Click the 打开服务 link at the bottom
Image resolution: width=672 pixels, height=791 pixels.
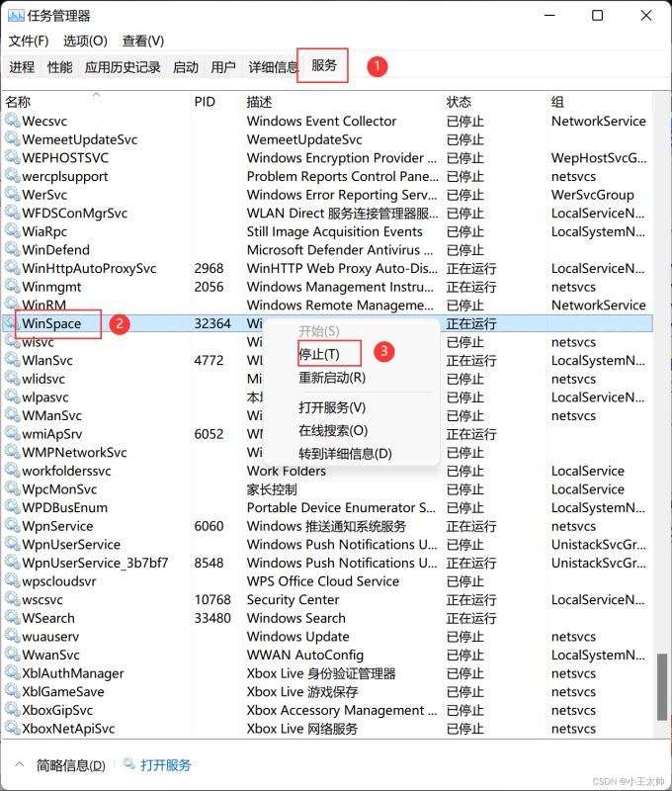point(166,764)
